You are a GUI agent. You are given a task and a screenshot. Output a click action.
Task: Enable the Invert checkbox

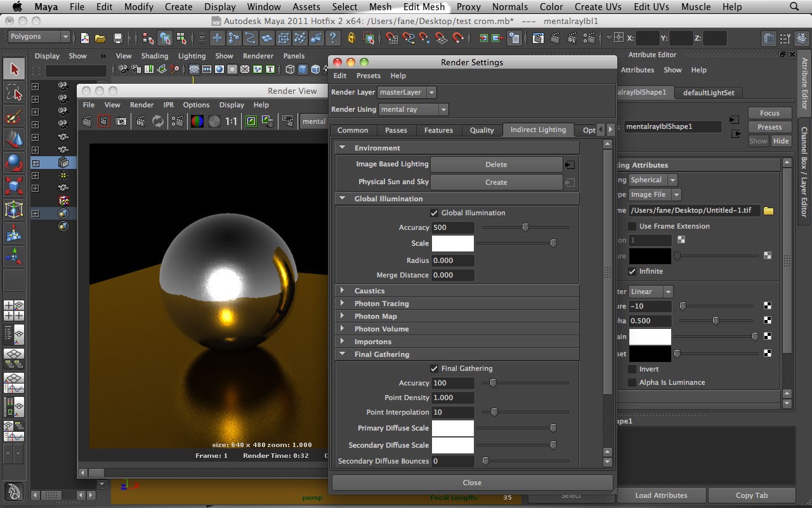coord(632,369)
